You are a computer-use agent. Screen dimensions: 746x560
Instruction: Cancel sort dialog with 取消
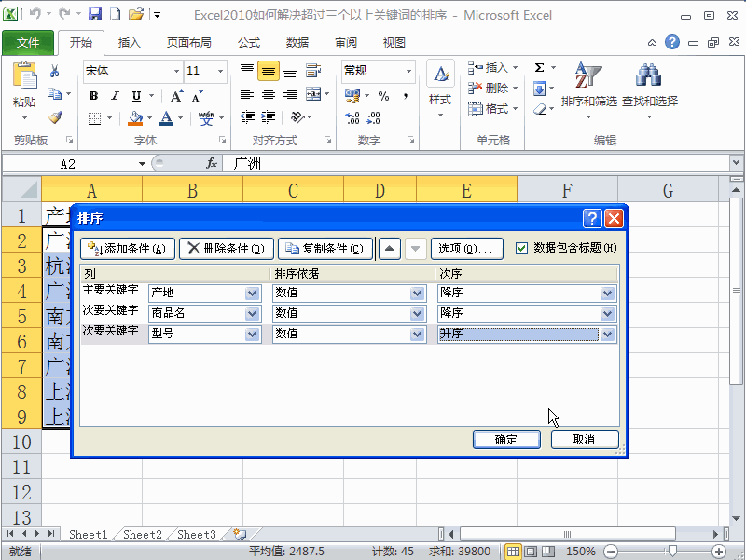click(x=585, y=440)
